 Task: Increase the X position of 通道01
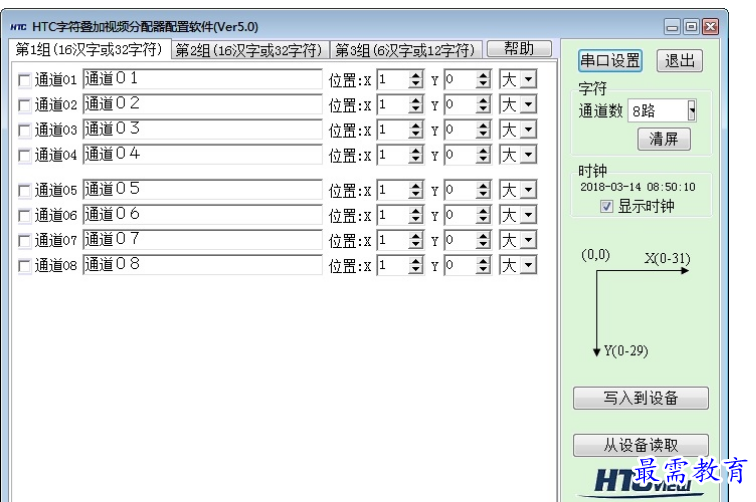point(416,75)
